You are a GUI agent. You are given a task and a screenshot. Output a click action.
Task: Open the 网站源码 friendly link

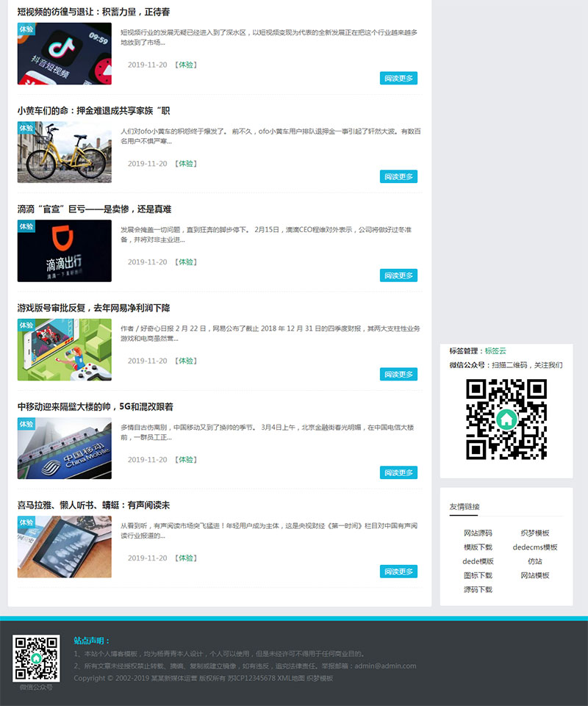point(478,533)
